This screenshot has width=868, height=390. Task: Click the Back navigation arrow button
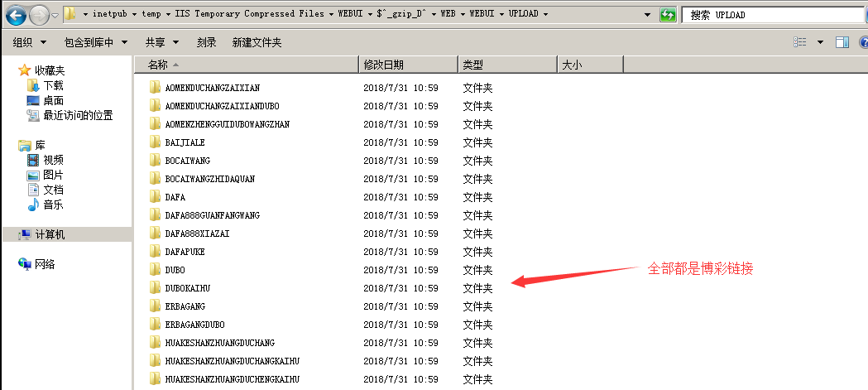16,15
